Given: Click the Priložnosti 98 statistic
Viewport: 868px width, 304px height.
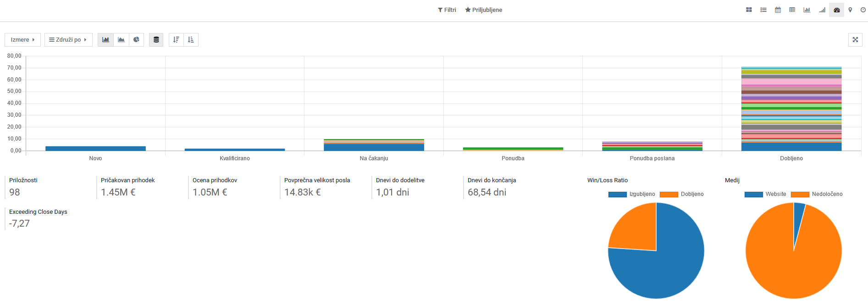Looking at the screenshot, I should tap(15, 192).
